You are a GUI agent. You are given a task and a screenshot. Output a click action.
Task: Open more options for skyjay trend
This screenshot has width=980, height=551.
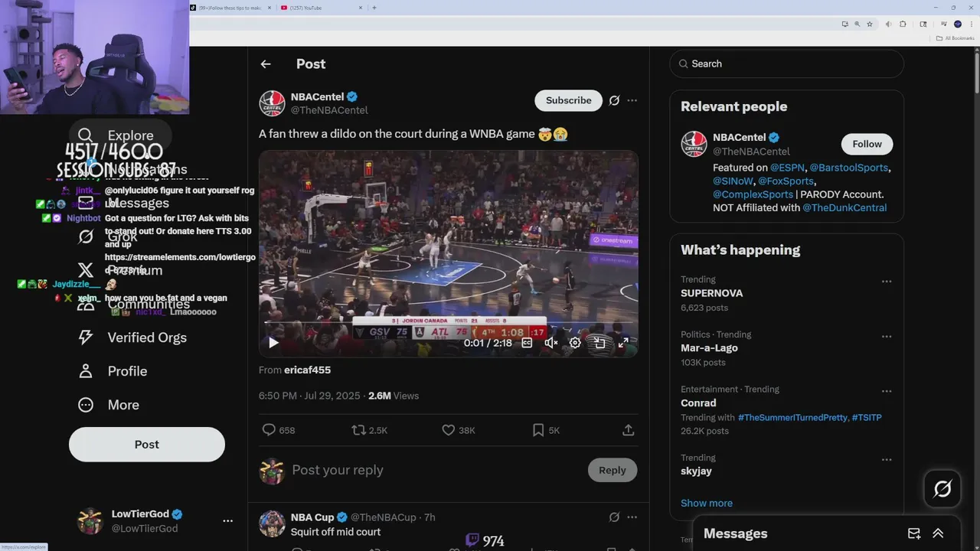click(x=887, y=460)
